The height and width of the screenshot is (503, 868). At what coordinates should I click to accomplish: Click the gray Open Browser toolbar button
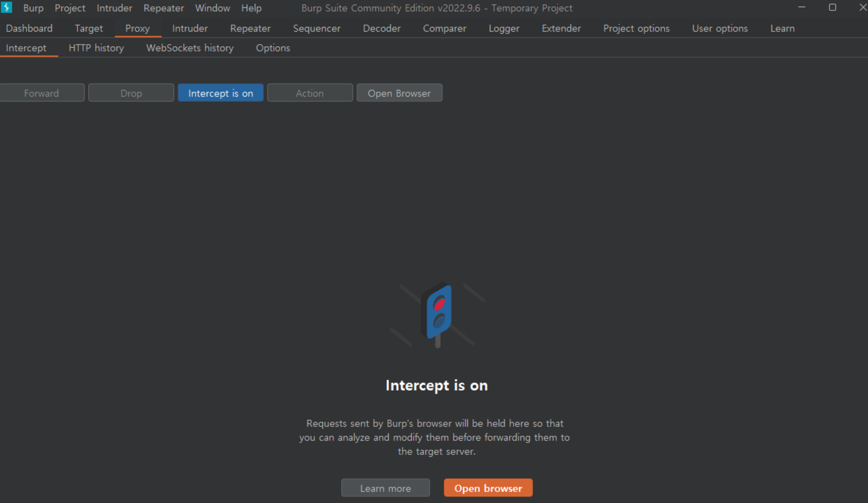pos(399,93)
